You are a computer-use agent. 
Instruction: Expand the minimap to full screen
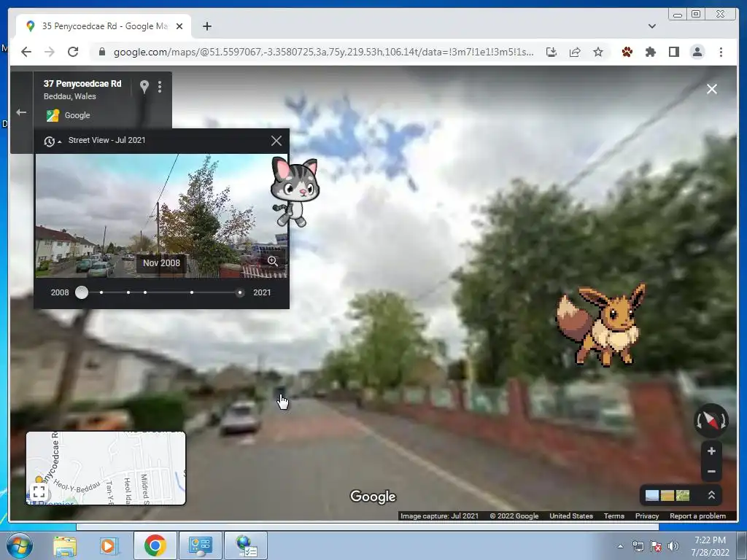coord(39,491)
